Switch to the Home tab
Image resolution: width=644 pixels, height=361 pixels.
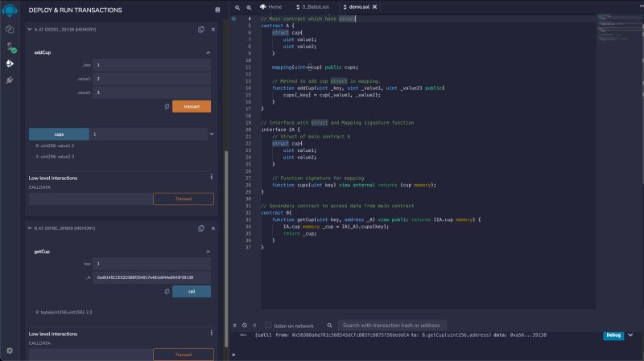271,7
